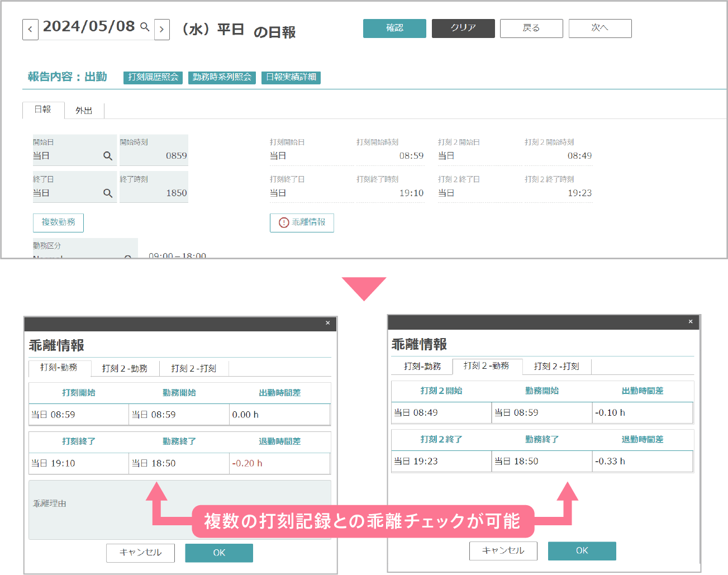Click the 次へ button
The height and width of the screenshot is (575, 728).
600,28
